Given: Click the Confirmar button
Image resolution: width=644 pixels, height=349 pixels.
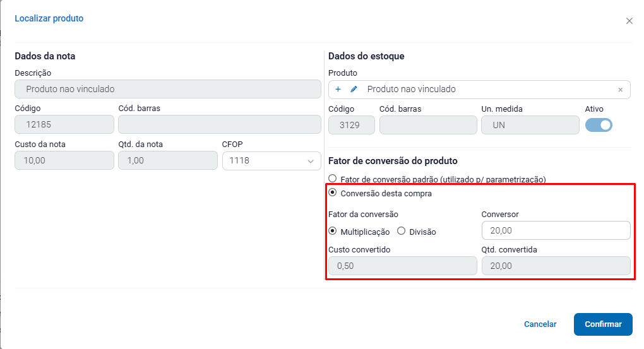Looking at the screenshot, I should 603,324.
